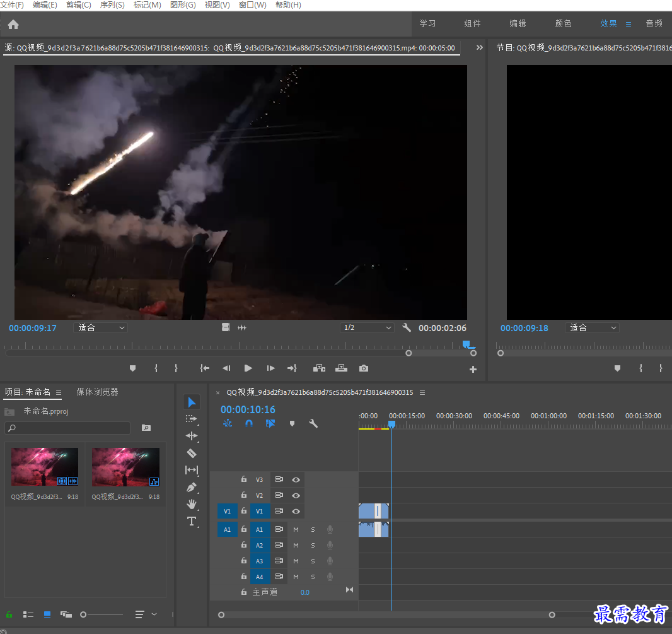Go to the Home screen icon
The width and height of the screenshot is (672, 634).
(x=13, y=25)
